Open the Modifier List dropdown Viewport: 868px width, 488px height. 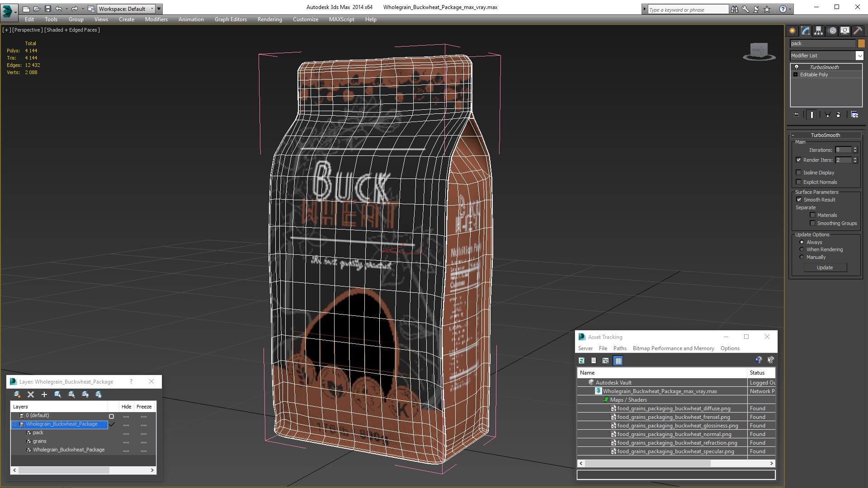pyautogui.click(x=859, y=56)
